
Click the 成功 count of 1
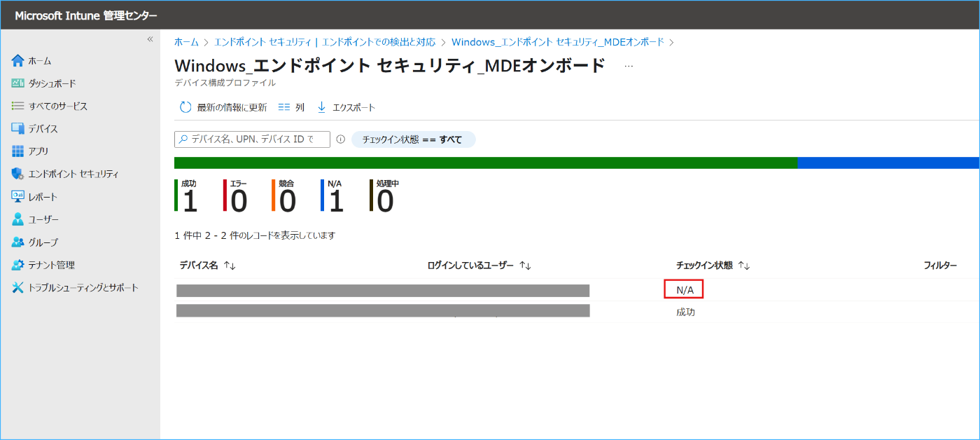(190, 202)
